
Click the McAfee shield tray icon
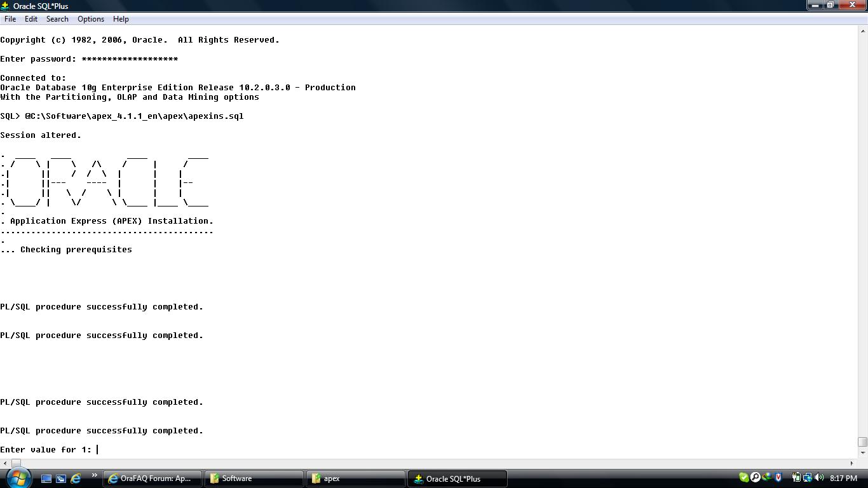click(x=778, y=478)
